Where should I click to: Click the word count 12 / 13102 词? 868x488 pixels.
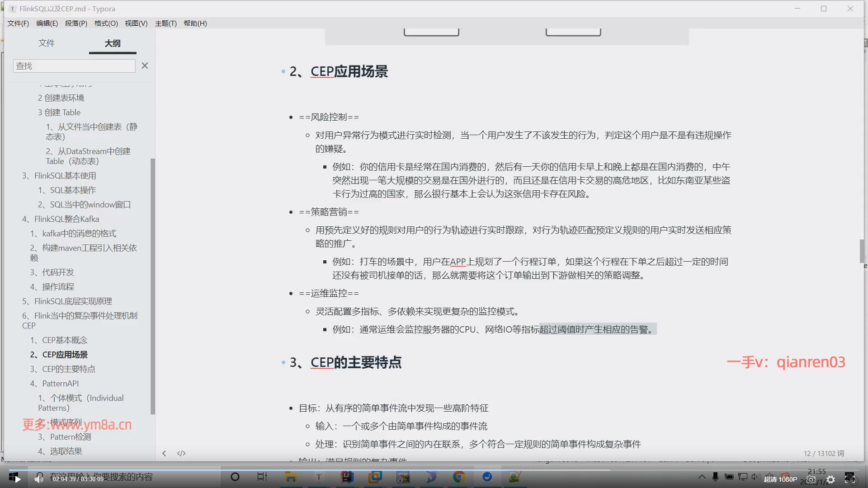823,453
